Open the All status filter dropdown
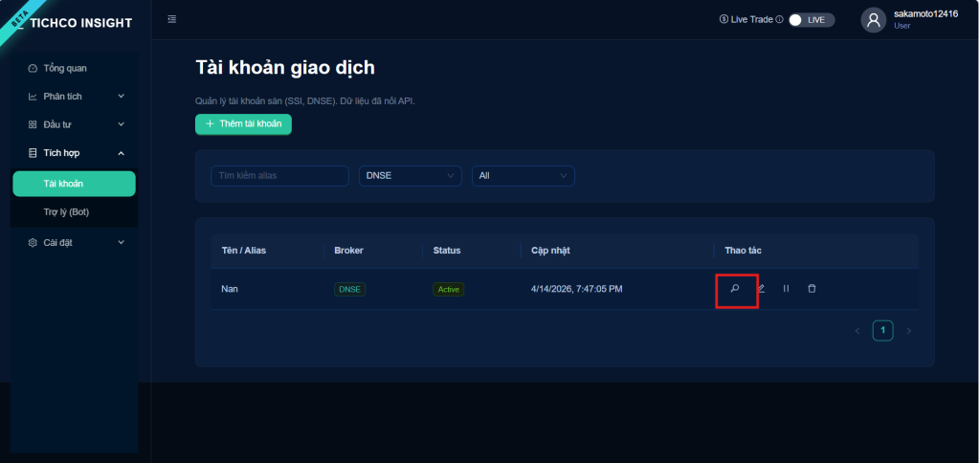This screenshot has height=463, width=980. coord(523,176)
